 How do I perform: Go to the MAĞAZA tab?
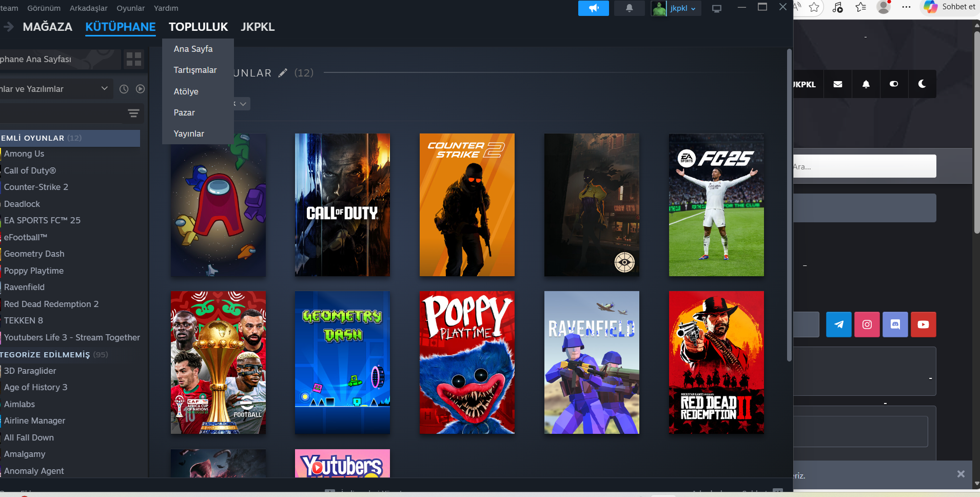click(48, 27)
